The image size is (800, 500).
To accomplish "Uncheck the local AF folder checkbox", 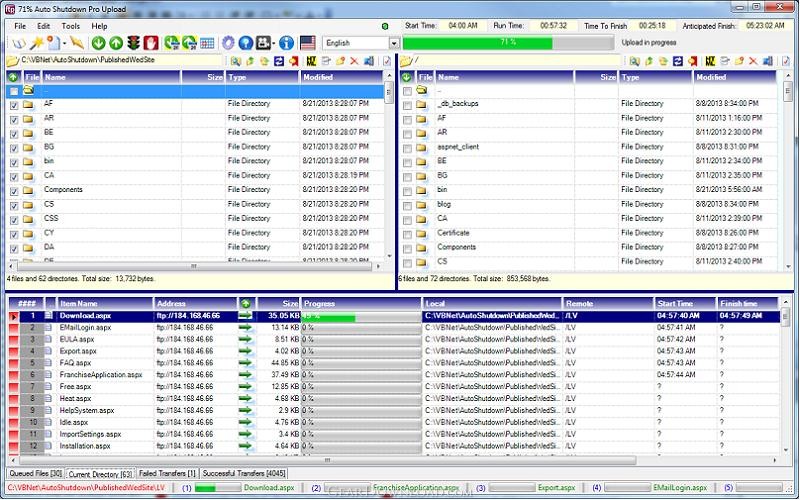I will (x=14, y=106).
